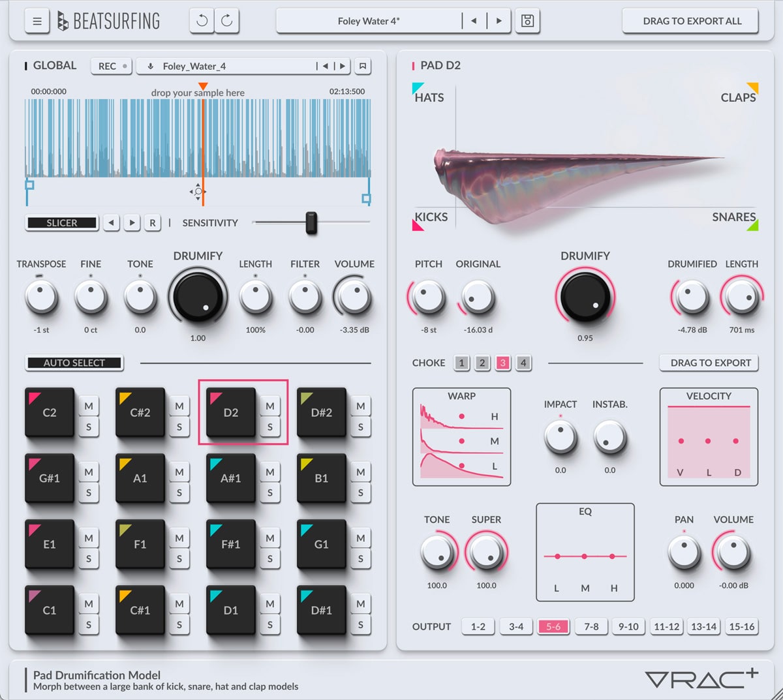Click the redo arrow button
Image resolution: width=783 pixels, height=700 pixels.
pos(226,21)
